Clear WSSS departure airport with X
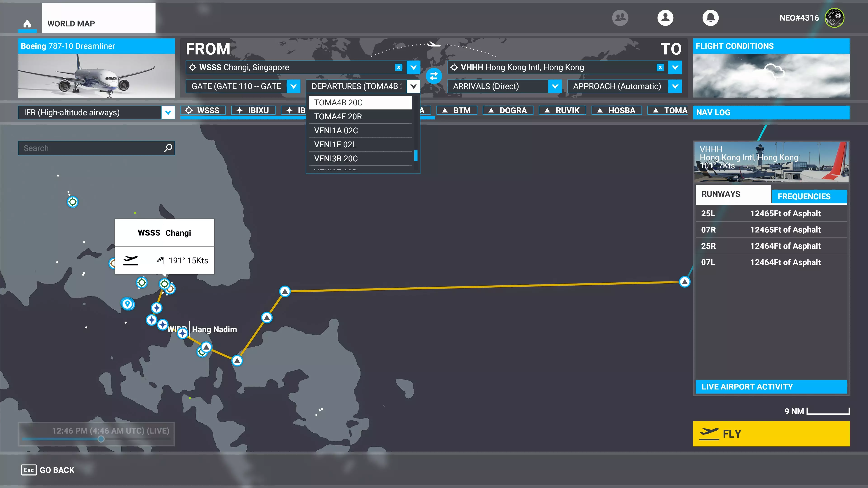868x488 pixels. 399,67
